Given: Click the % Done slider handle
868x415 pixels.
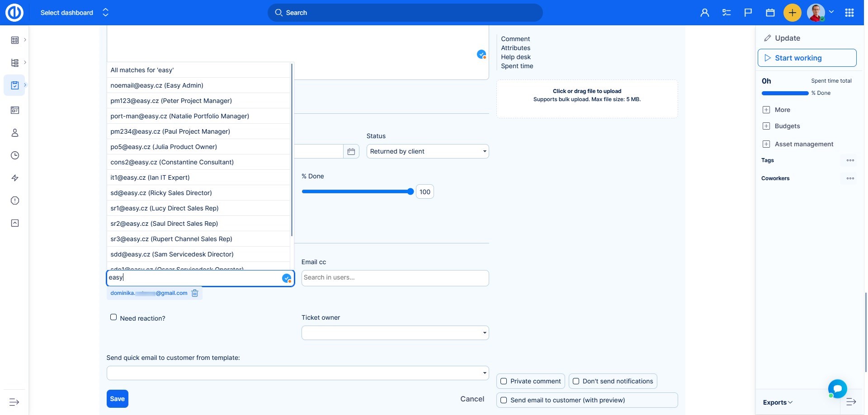Looking at the screenshot, I should 410,191.
